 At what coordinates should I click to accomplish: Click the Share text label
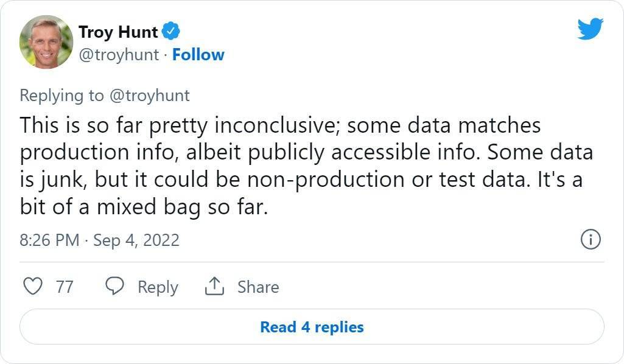click(258, 287)
